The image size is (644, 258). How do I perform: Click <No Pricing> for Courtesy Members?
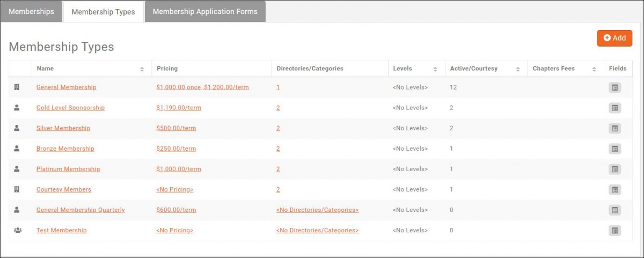174,189
